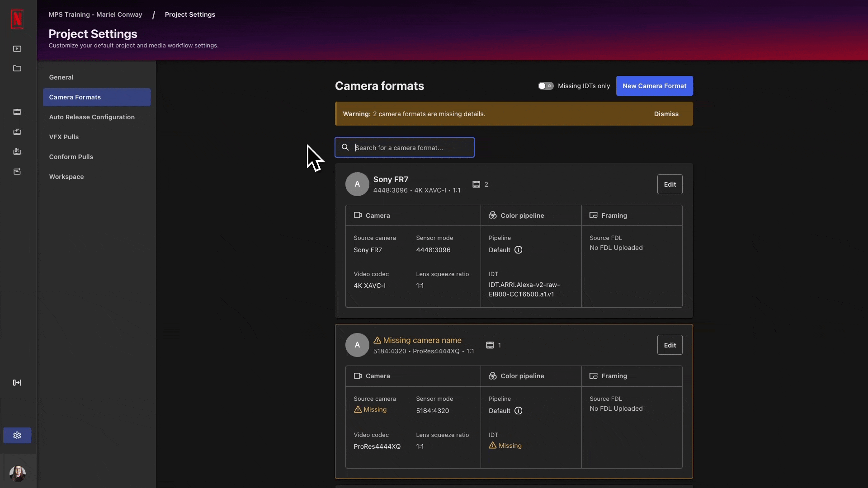
Task: Open the archive box sidebar icon
Action: (x=17, y=172)
